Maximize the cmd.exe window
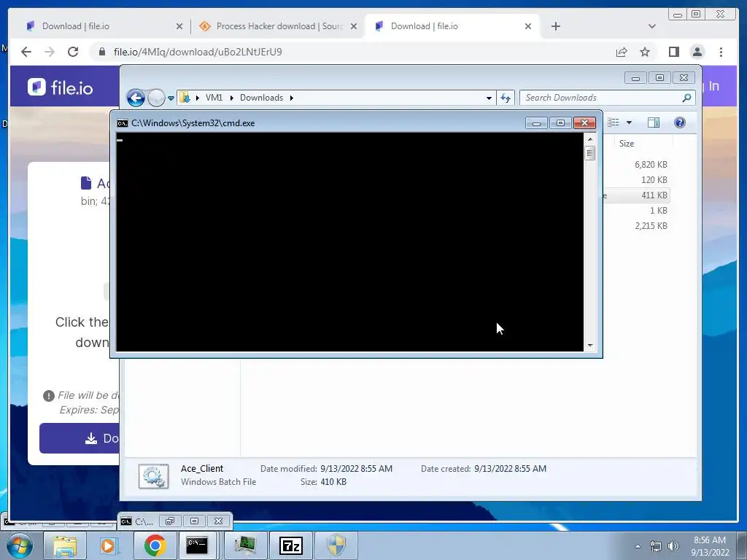The width and height of the screenshot is (747, 560). tap(560, 123)
